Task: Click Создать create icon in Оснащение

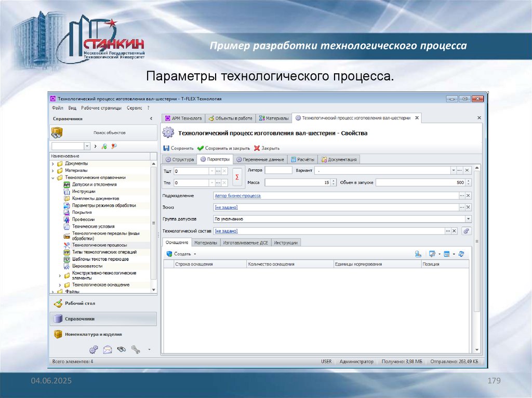Action: point(169,254)
